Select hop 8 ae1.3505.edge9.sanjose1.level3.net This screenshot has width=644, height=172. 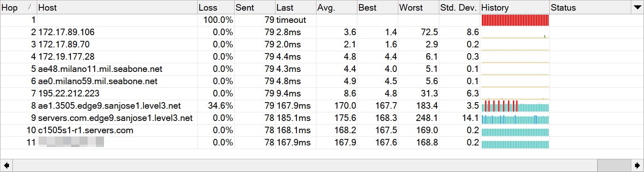(322, 106)
